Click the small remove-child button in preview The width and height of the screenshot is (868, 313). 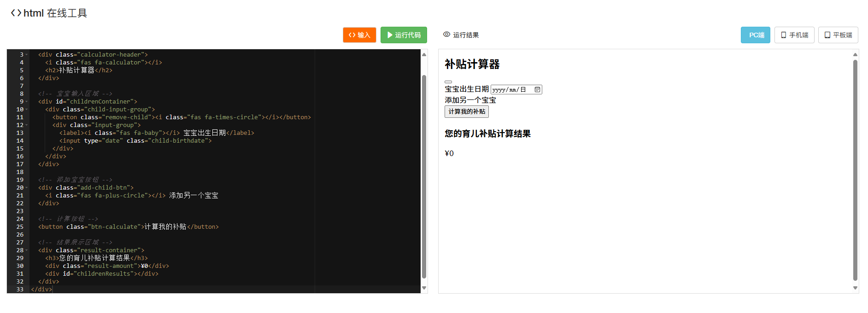[x=448, y=82]
